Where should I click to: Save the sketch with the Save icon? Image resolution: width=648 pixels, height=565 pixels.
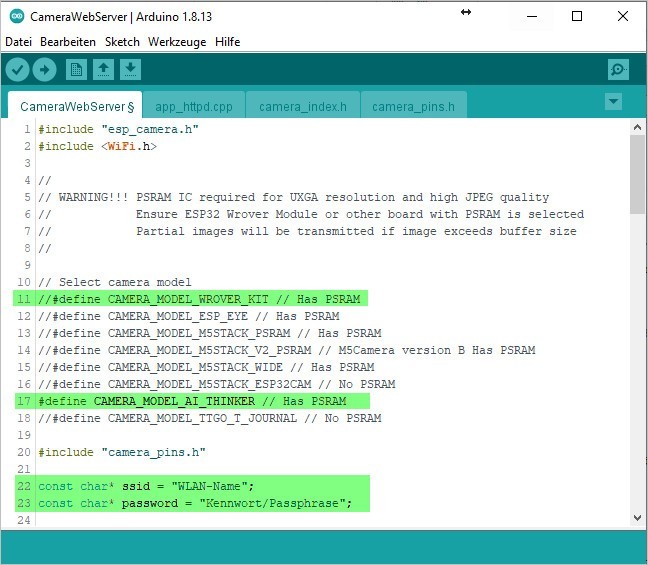[x=130, y=69]
